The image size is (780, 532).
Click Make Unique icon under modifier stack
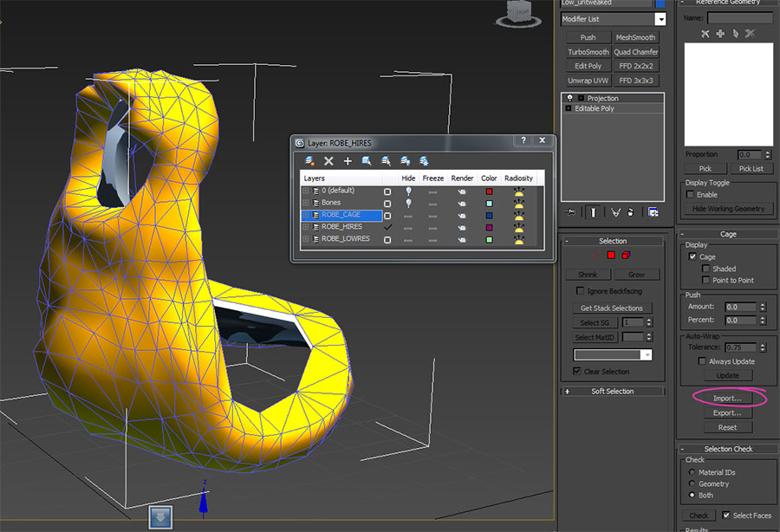tap(615, 212)
